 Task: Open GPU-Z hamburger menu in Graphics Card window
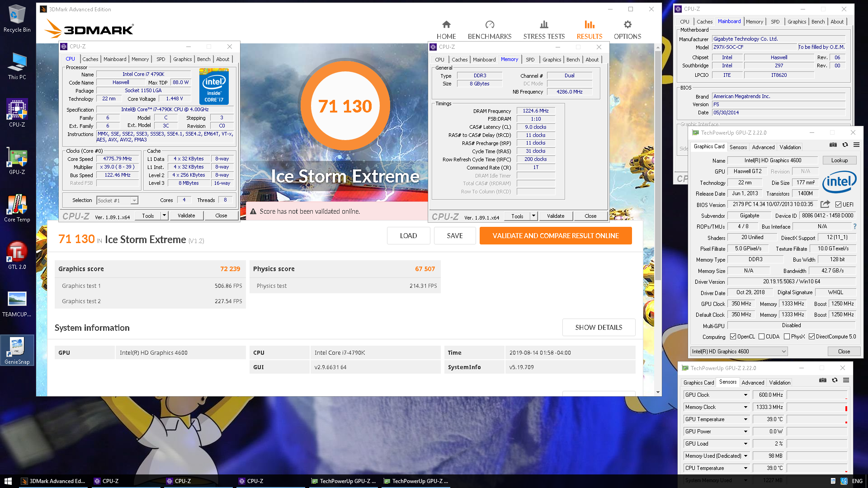click(x=856, y=145)
